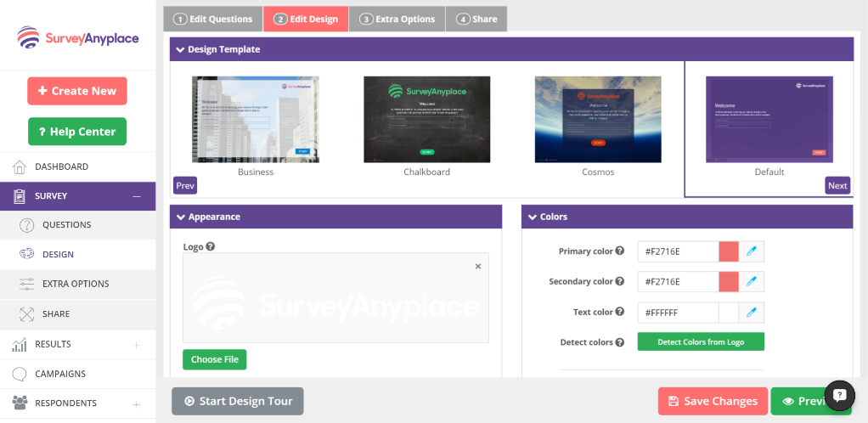Click help icon next to Logo label
The width and height of the screenshot is (868, 423).
point(210,247)
